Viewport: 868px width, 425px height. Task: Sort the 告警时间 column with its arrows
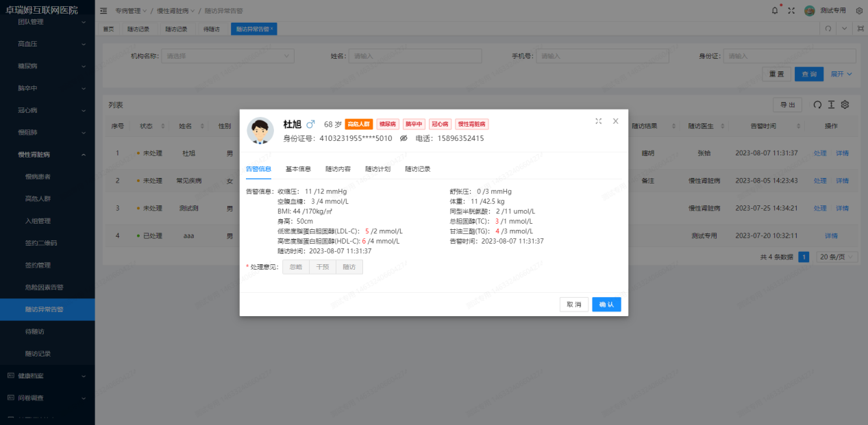(797, 126)
